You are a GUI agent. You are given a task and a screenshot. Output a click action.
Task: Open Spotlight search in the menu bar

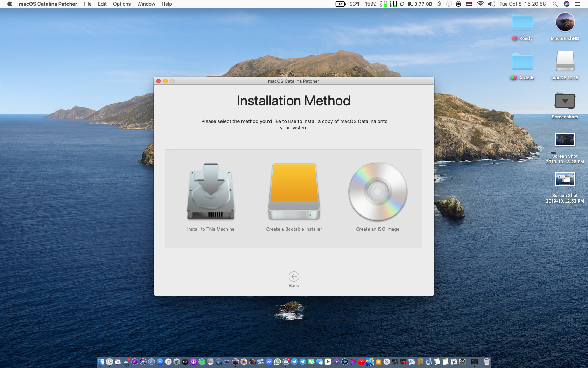pyautogui.click(x=555, y=4)
